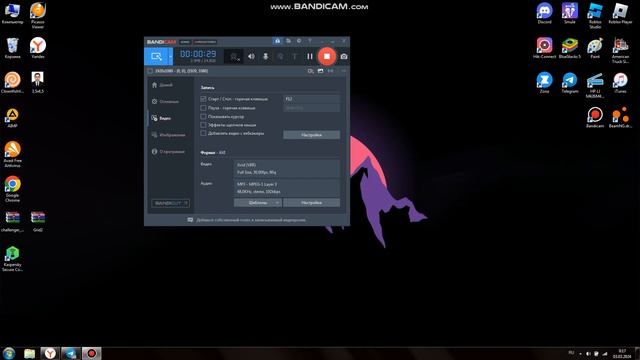The height and width of the screenshot is (360, 640).
Task: Select Zona desktop icon
Action: (544, 82)
